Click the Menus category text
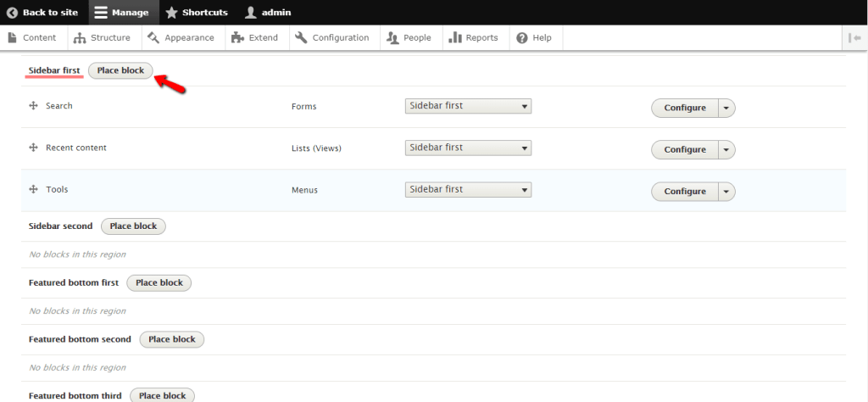Screen dimensions: 868x402 (x=305, y=190)
